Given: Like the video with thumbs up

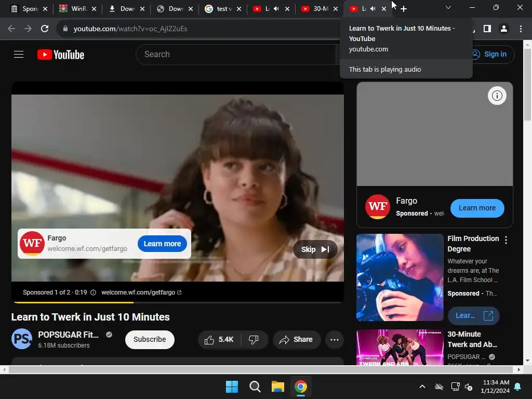Looking at the screenshot, I should pos(219,340).
